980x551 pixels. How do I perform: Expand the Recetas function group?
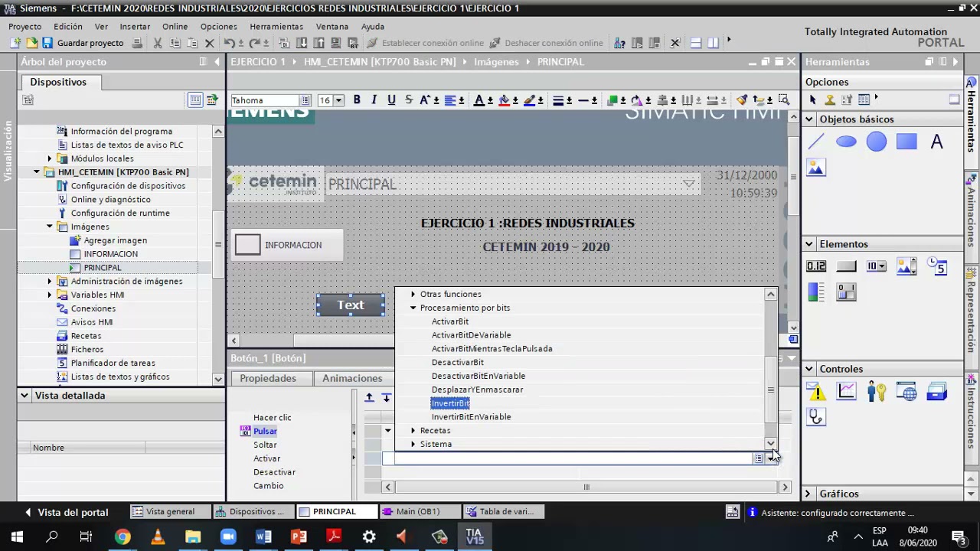pos(413,430)
